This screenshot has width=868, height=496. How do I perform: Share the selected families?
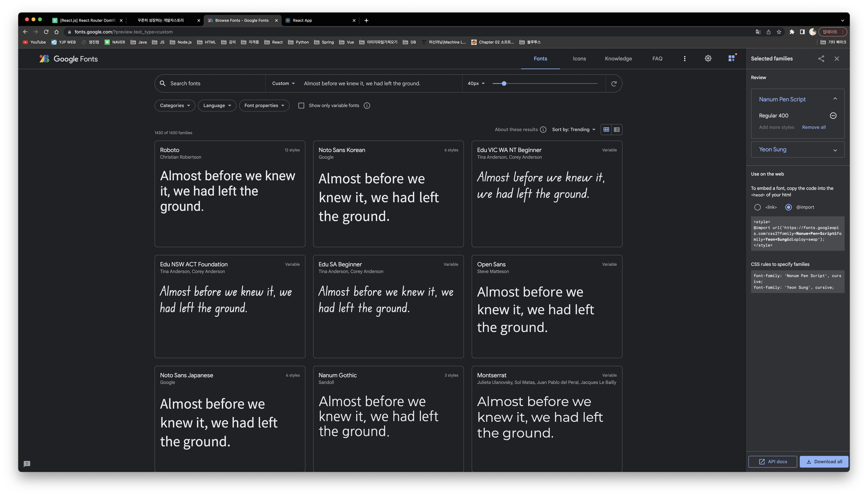coord(821,59)
